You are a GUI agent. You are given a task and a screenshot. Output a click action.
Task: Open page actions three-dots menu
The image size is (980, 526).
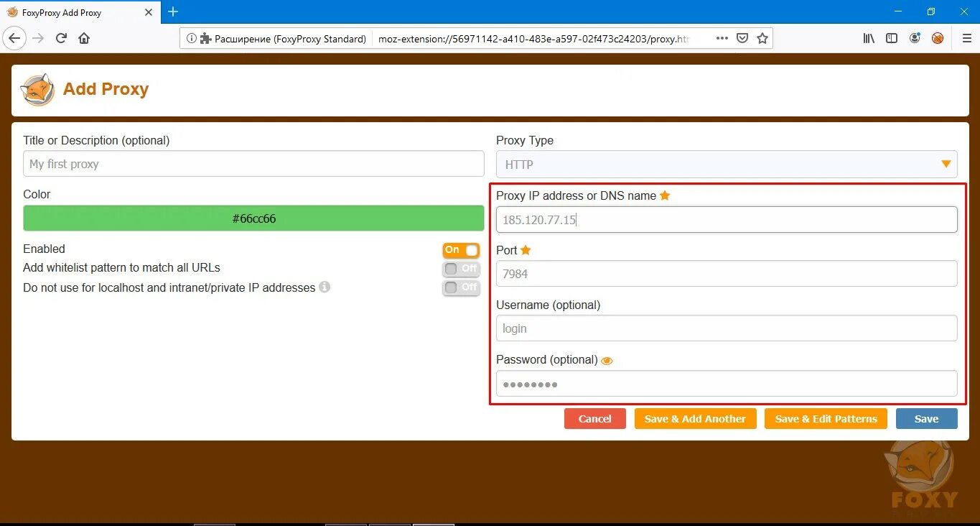coord(722,38)
